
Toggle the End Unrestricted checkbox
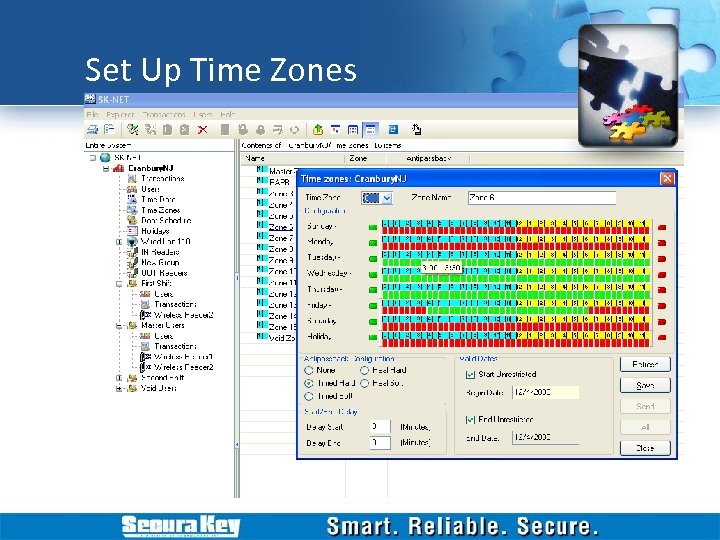pos(470,419)
